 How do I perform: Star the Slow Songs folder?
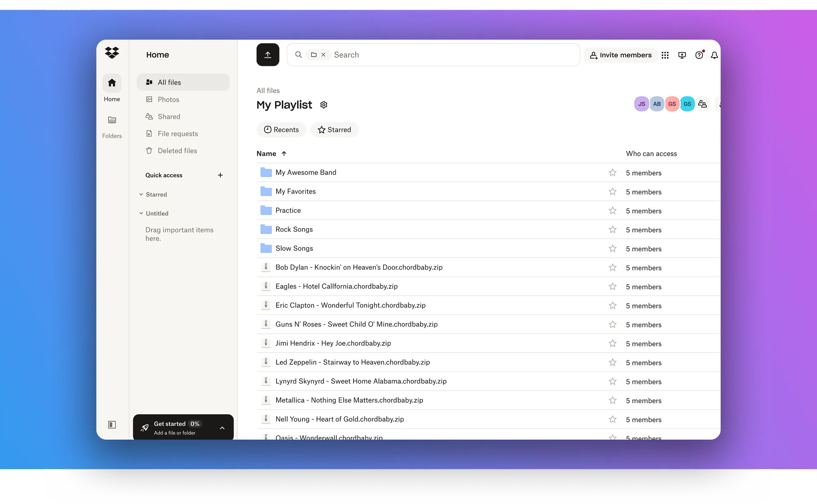click(x=612, y=248)
